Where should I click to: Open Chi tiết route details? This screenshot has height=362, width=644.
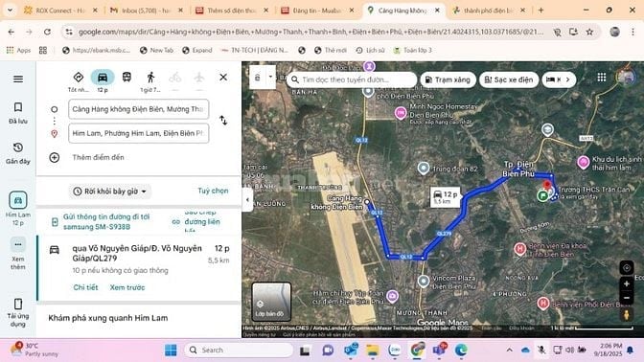pos(85,287)
